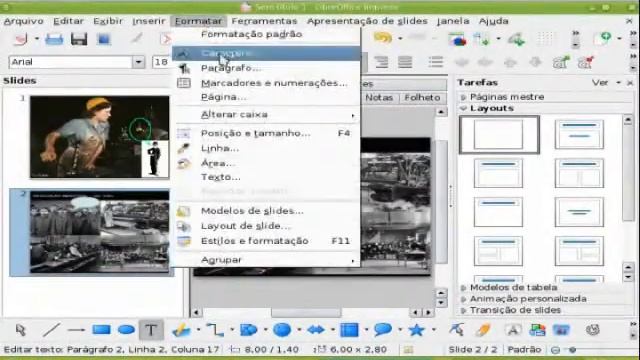
Task: Click the yellow undo arrow icon
Action: click(382, 38)
